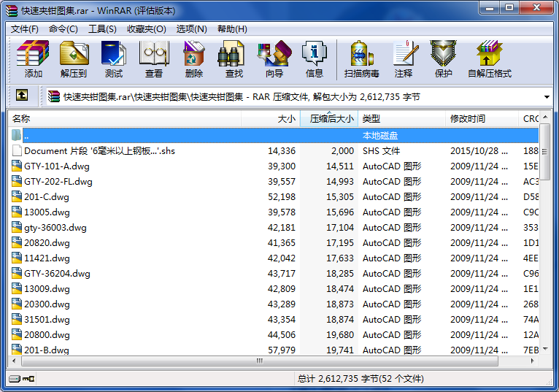Sort by the 修改时间 column header
The width and height of the screenshot is (559, 392).
pos(482,119)
